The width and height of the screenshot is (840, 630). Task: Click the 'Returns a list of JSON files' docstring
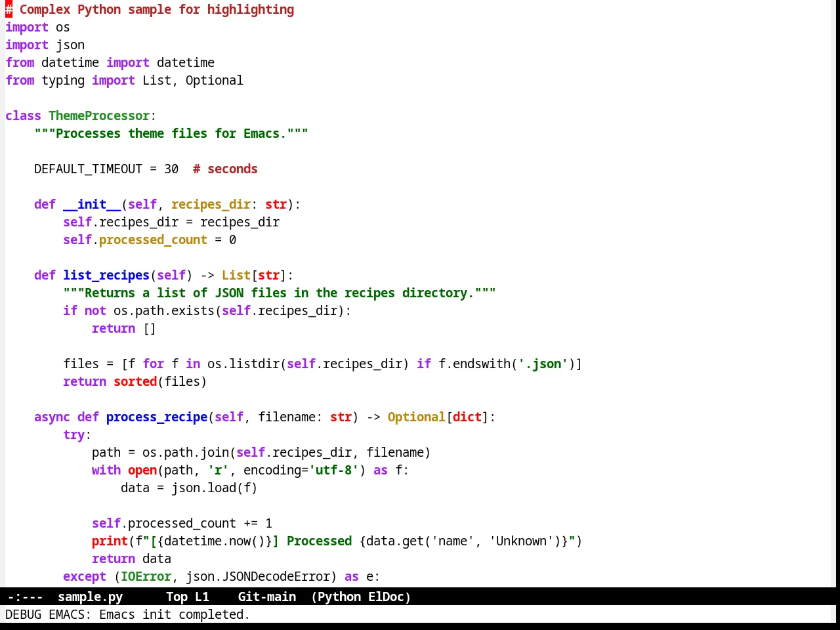click(280, 293)
